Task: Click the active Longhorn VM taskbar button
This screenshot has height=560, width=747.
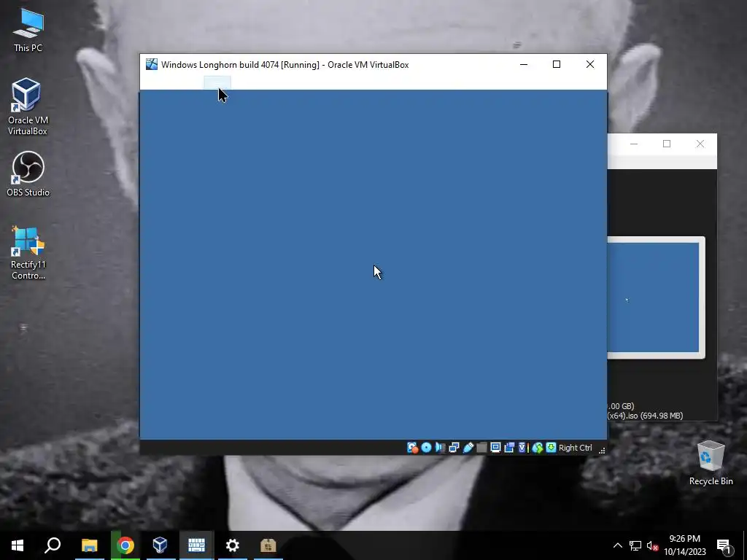Action: (196, 545)
